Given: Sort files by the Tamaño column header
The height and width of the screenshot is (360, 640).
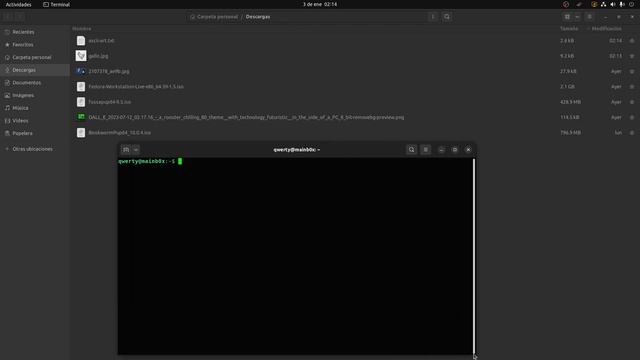Looking at the screenshot, I should click(569, 29).
